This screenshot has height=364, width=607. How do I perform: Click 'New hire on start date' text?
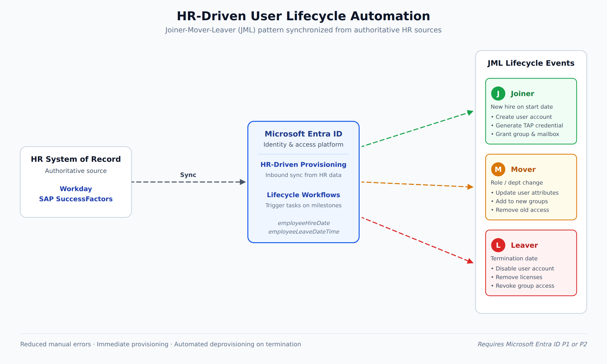522,107
